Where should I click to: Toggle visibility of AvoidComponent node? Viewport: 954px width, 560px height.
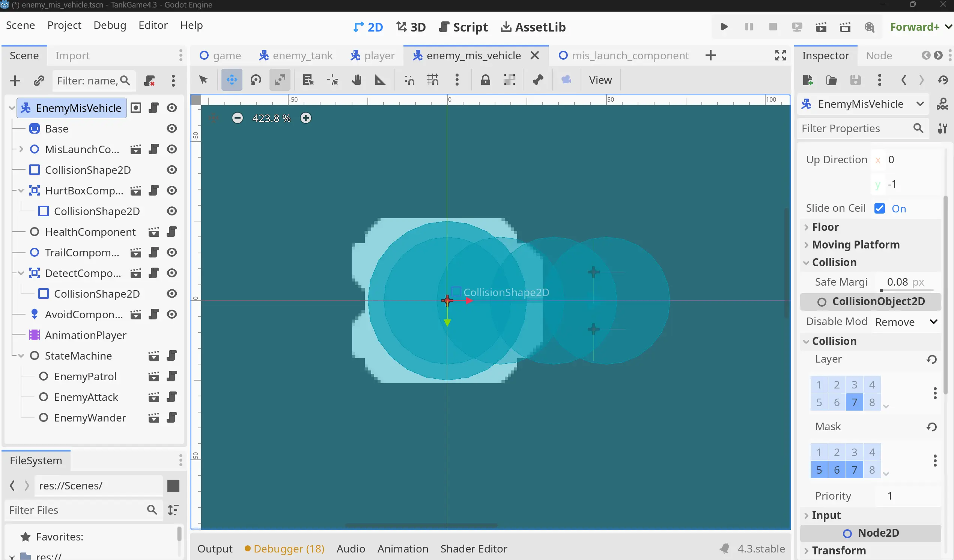point(172,315)
